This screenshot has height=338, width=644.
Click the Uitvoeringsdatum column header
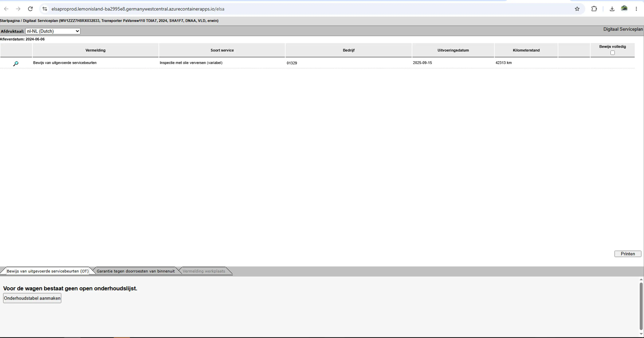point(453,50)
